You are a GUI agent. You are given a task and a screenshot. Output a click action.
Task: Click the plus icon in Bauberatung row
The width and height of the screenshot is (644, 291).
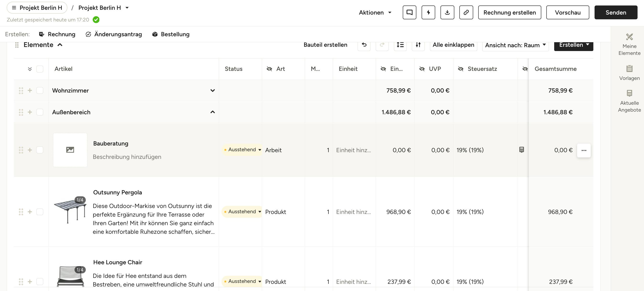tap(30, 150)
